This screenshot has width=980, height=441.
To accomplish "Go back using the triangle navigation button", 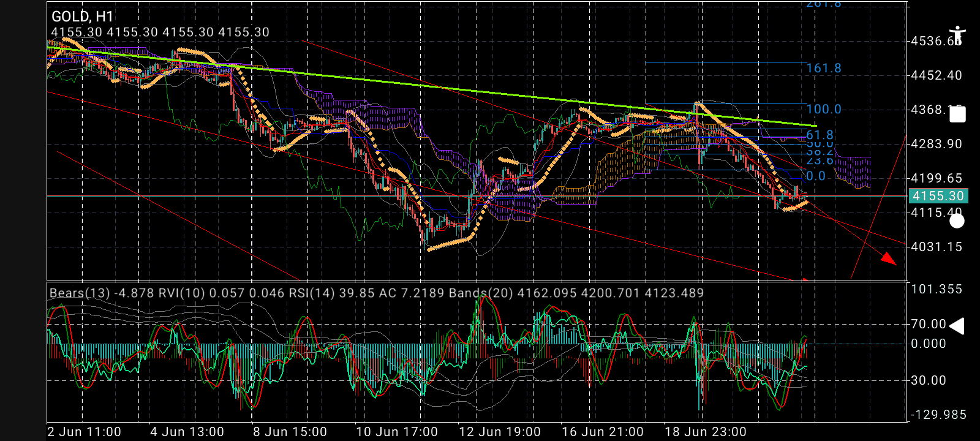I will tap(957, 326).
